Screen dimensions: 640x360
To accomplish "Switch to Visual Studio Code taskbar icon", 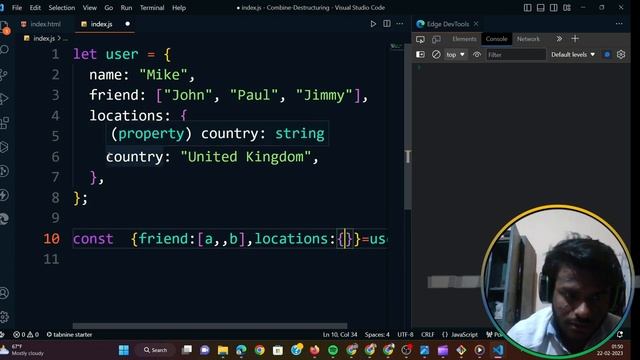I will click(x=498, y=350).
